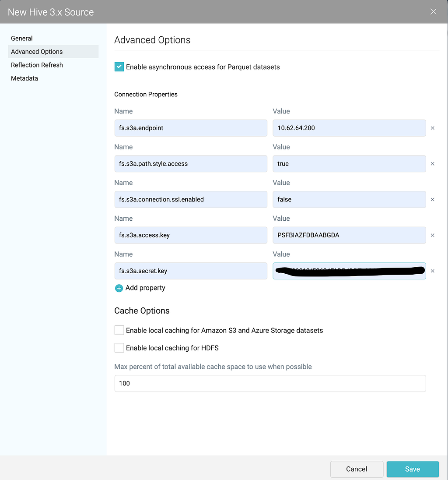Viewport: 448px width, 480px height.
Task: Focus the fs.s3a.connection.ssl.enabled name field
Action: [191, 200]
